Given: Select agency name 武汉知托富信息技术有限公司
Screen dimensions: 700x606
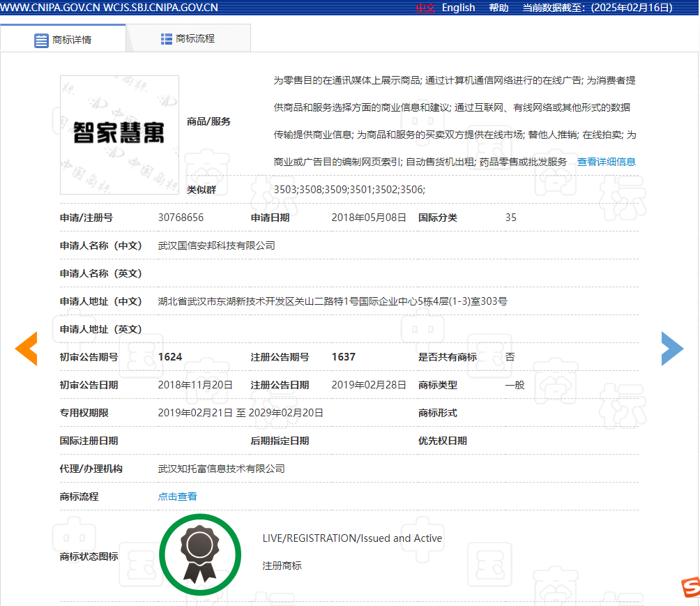Looking at the screenshot, I should pos(222,469).
